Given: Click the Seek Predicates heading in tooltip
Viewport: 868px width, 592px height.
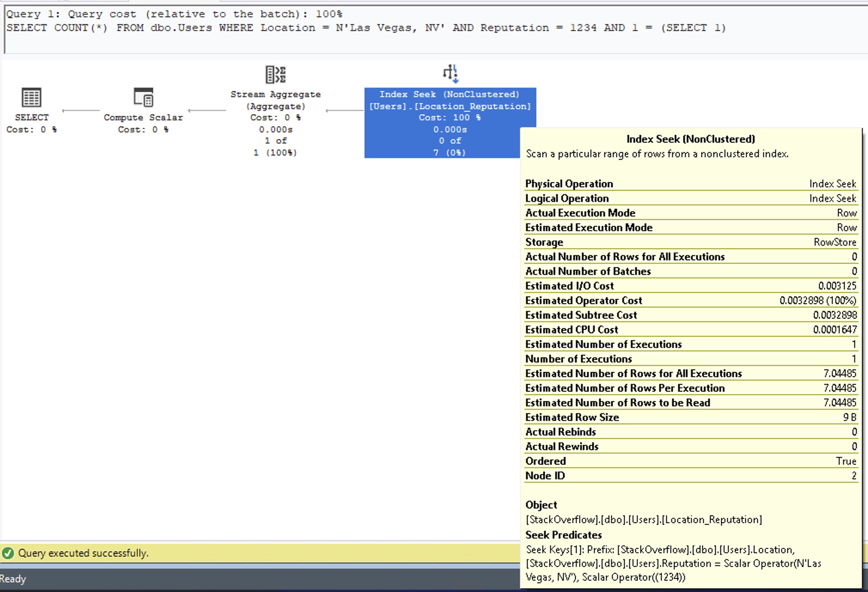Looking at the screenshot, I should [563, 535].
